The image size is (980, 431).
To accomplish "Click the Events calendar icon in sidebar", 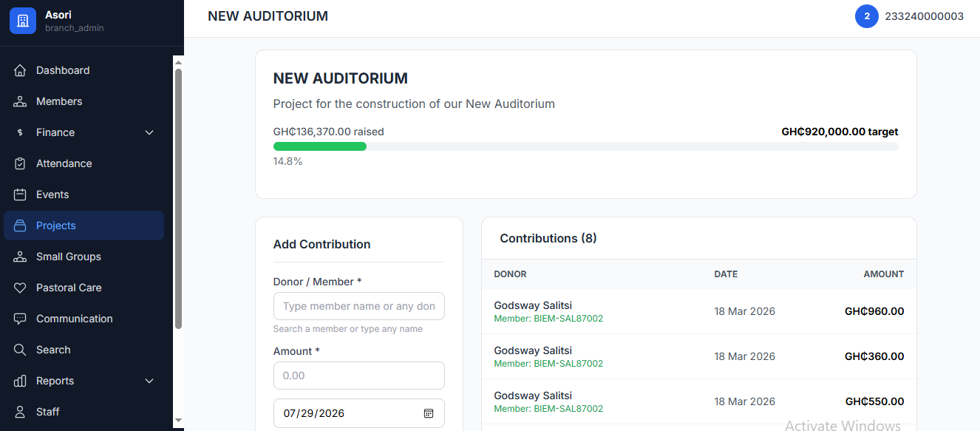I will (21, 194).
